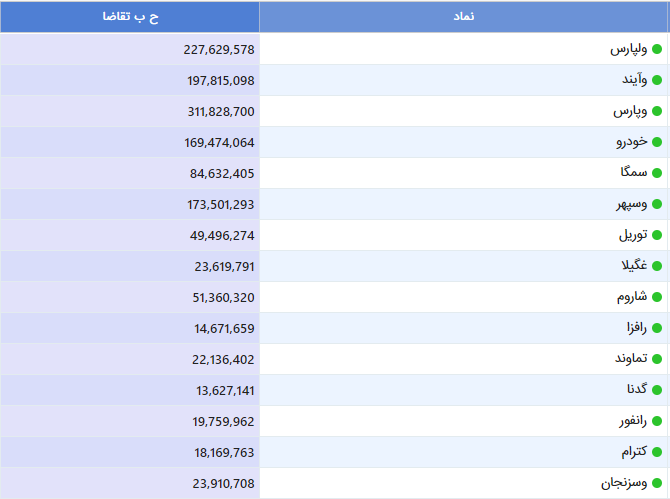Open symbol وپارس
670x499 pixels.
point(630,111)
